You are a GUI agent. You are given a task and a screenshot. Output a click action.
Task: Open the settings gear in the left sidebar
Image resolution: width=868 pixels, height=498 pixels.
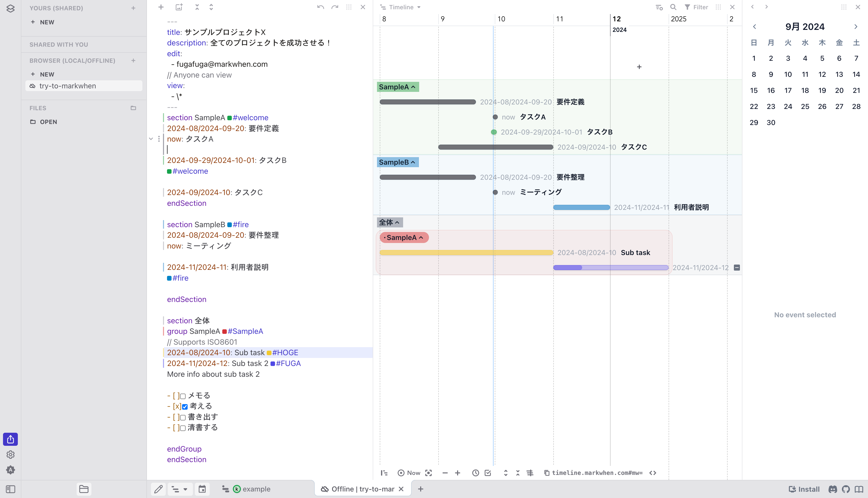click(x=10, y=455)
